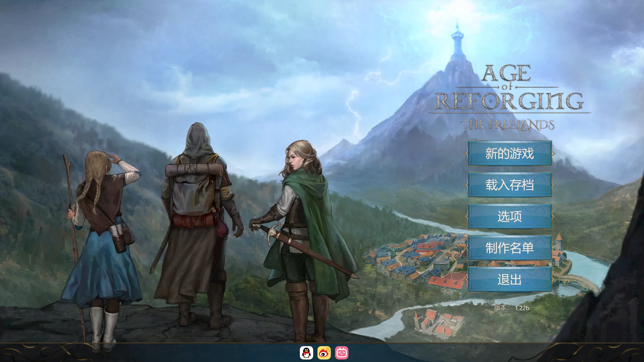The width and height of the screenshot is (644, 362).
Task: Open the pink Bilibili social icon
Action: click(342, 353)
